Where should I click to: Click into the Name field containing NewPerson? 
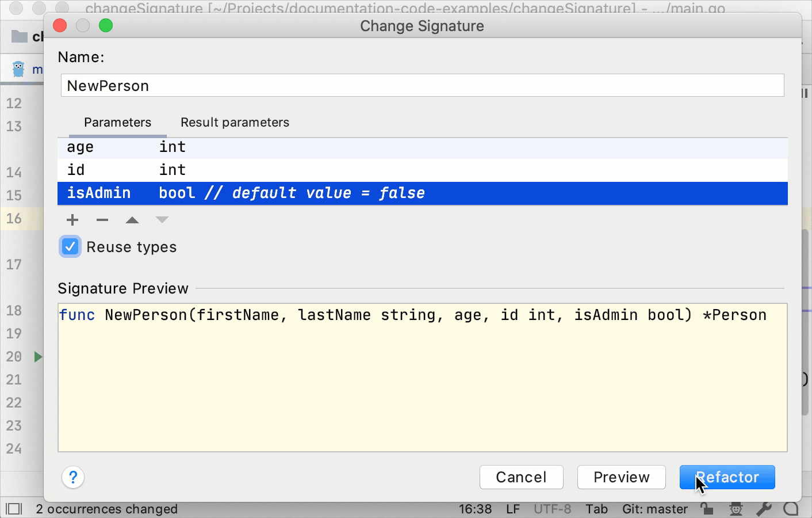point(422,86)
